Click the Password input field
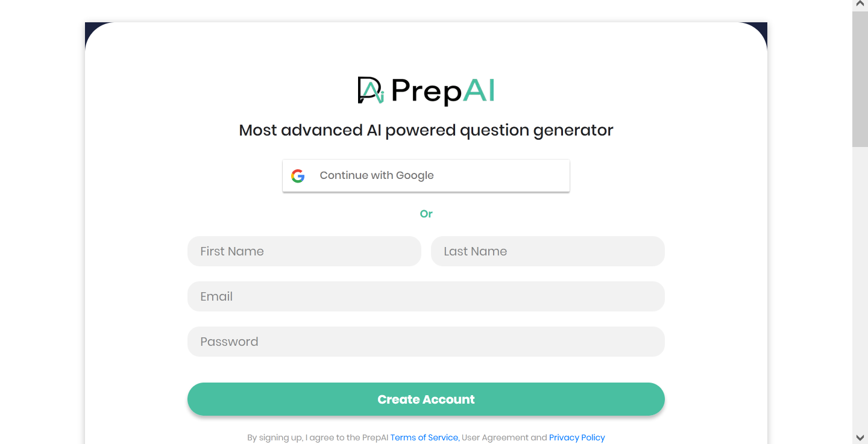 [x=426, y=341]
